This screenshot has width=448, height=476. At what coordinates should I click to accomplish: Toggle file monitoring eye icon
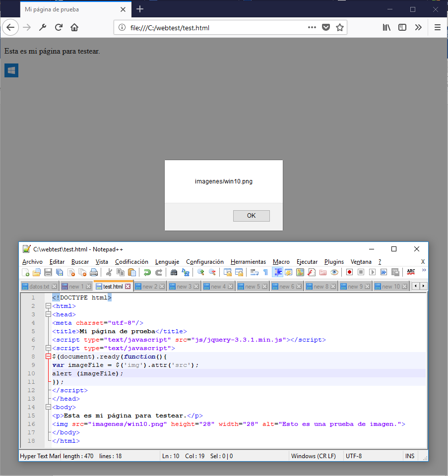tap(334, 272)
